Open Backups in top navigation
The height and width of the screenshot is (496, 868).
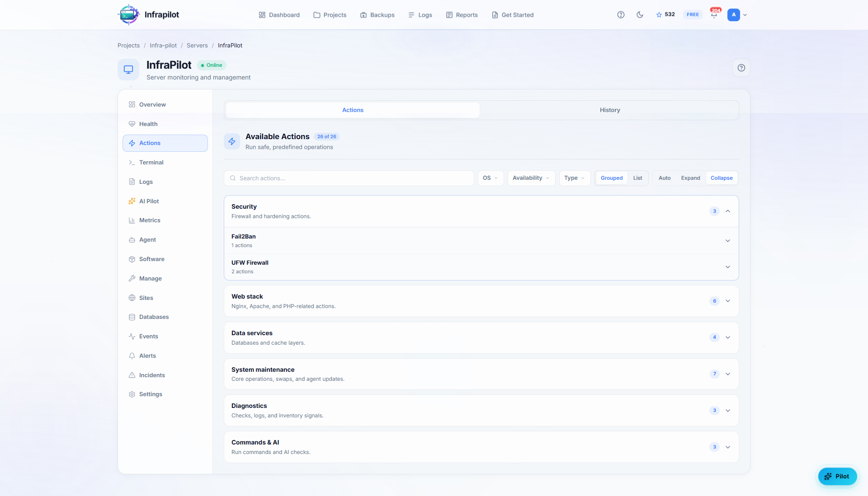tap(377, 15)
